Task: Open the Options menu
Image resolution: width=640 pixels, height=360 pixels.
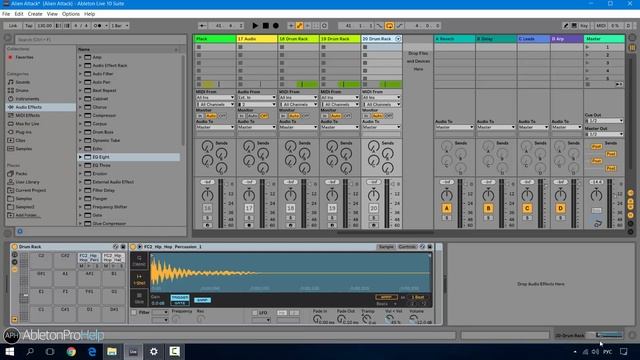Action: [x=71, y=14]
